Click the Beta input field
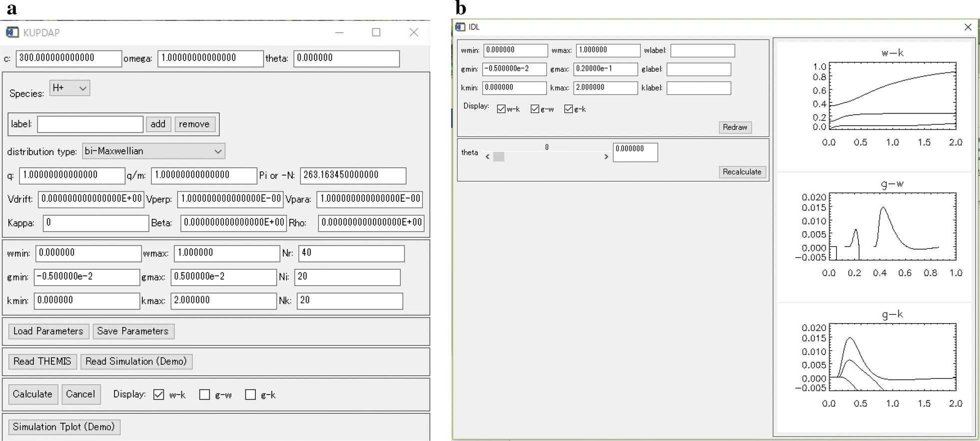Viewport: 980px width, 441px height. click(233, 223)
